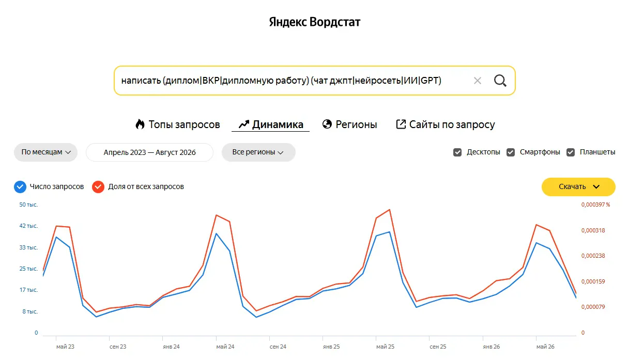Screen dimensions: 644x361
Task: Click the май 24 label on the x-axis
Action: click(x=225, y=347)
